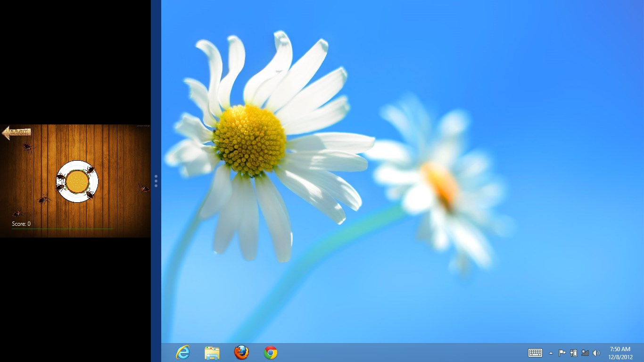Expand the hidden system tray icons arrow
Viewport: 644px width, 362px height.
click(551, 353)
